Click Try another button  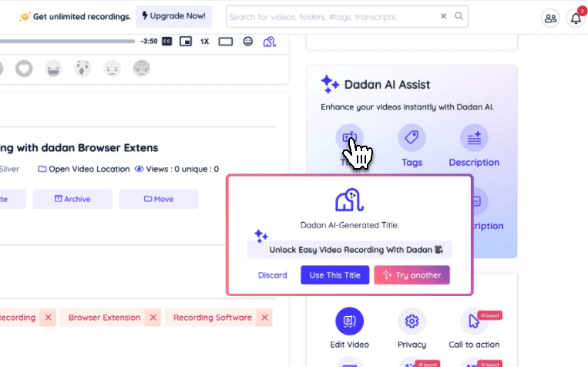[x=412, y=275]
